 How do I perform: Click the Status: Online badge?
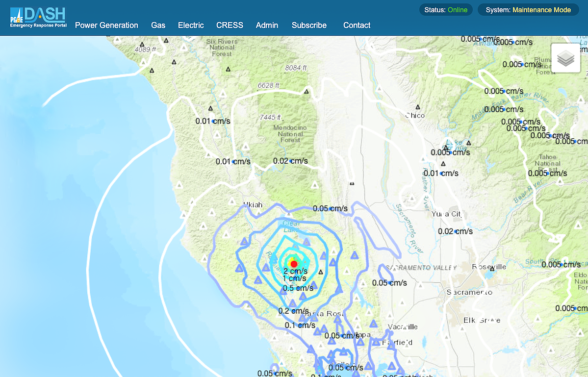click(446, 10)
